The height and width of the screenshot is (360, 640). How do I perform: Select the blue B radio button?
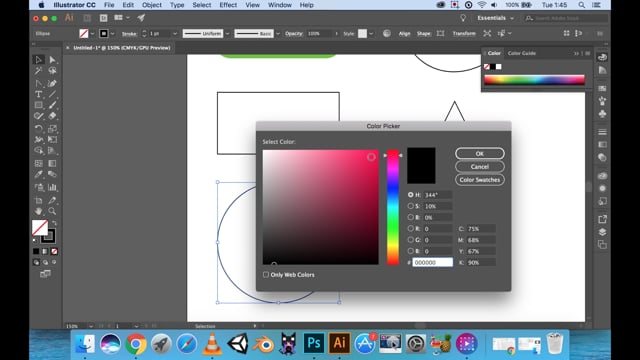click(x=411, y=251)
